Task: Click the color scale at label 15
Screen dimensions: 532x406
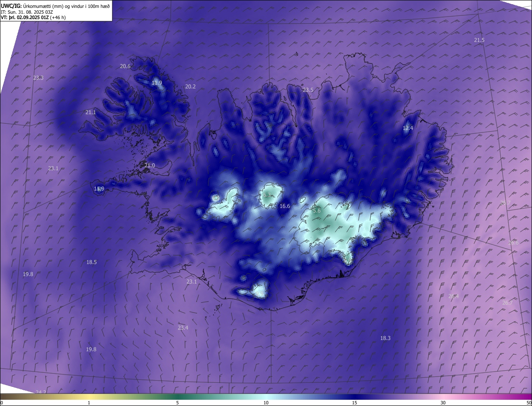Action: click(355, 403)
